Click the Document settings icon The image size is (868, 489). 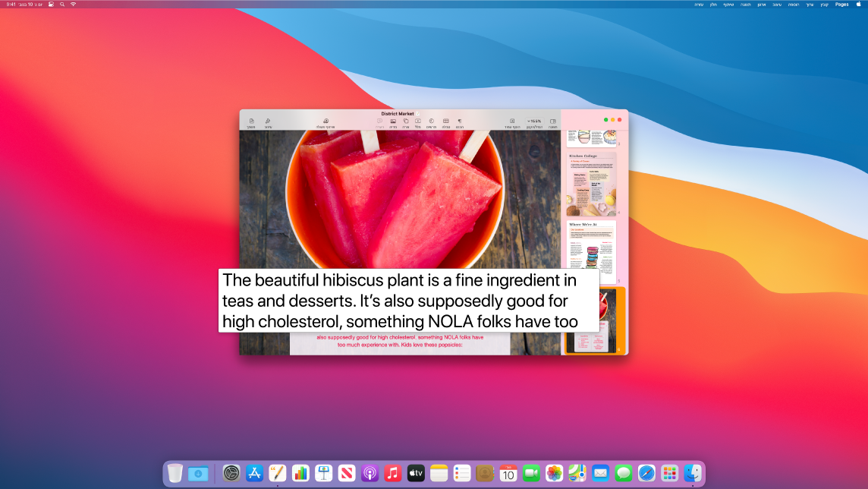coord(250,121)
